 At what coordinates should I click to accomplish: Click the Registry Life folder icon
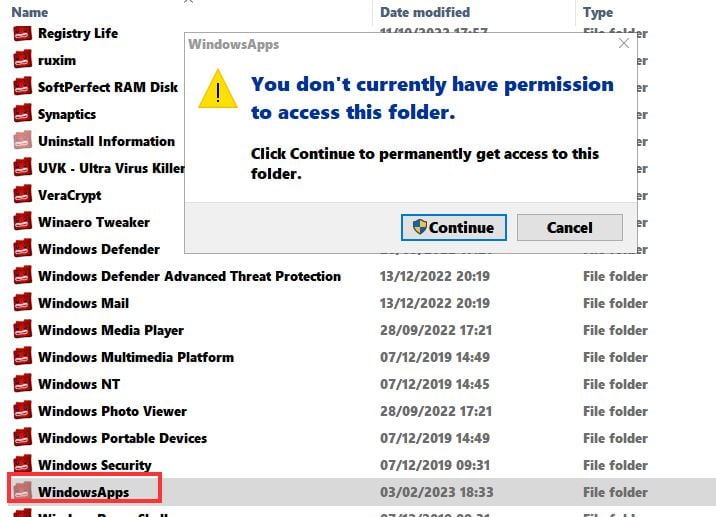(23, 33)
